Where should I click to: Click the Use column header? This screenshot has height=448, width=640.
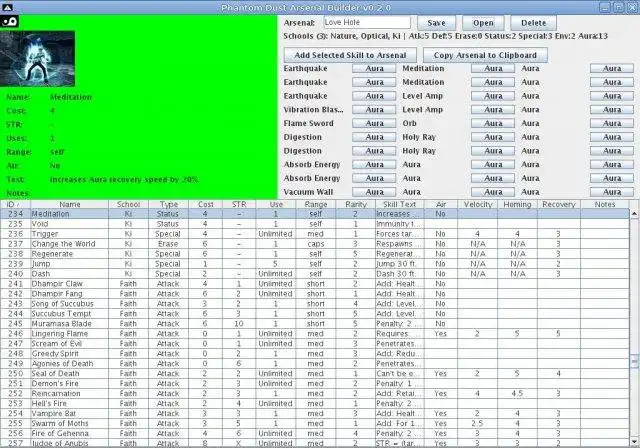pyautogui.click(x=276, y=204)
